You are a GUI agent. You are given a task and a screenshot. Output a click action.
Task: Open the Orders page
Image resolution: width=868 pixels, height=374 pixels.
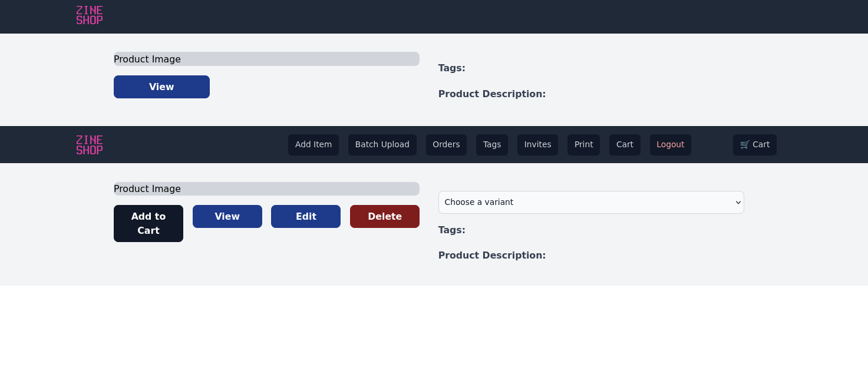point(446,145)
